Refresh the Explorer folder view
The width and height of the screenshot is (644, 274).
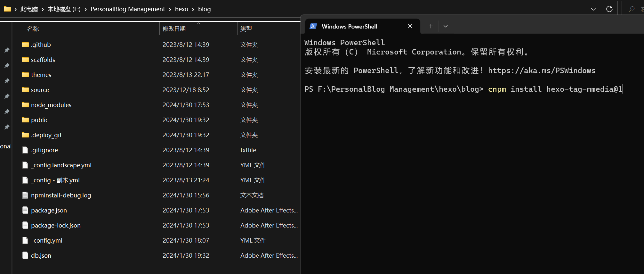(609, 9)
